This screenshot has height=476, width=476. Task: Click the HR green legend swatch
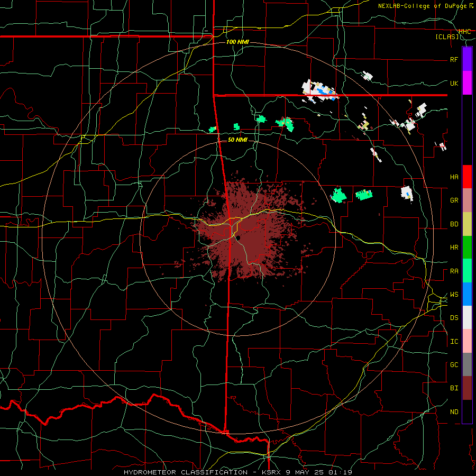click(467, 248)
